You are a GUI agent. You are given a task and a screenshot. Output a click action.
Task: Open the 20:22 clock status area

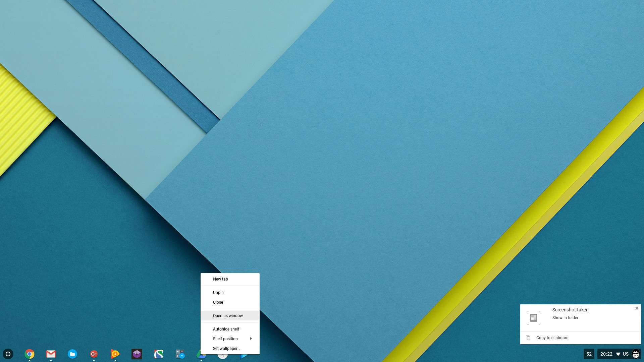click(606, 354)
